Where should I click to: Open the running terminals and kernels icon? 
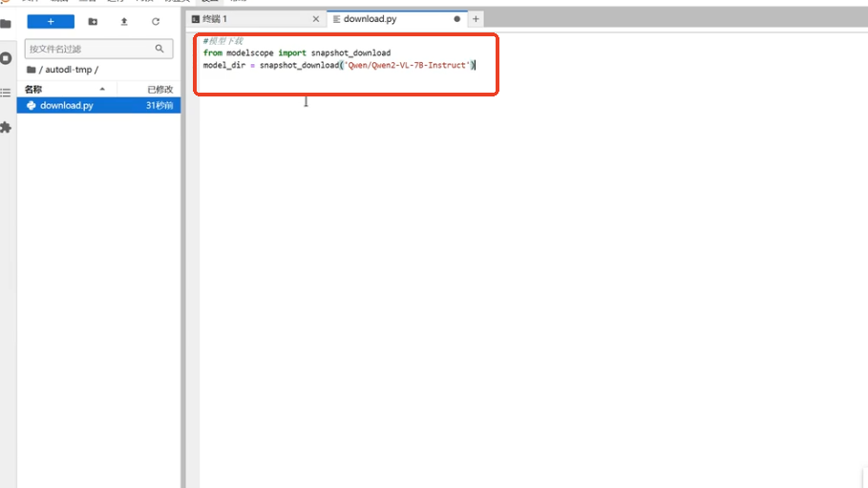6,58
